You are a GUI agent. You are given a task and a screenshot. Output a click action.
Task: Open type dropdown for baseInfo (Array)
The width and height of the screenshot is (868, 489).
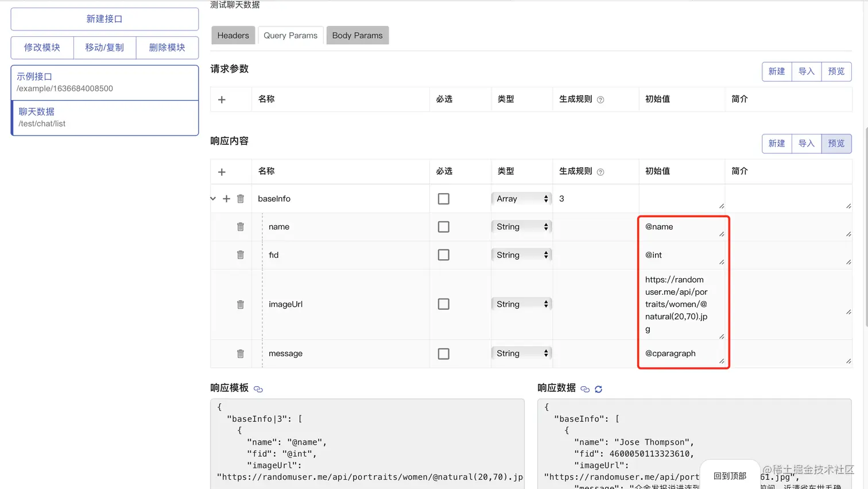(x=521, y=199)
